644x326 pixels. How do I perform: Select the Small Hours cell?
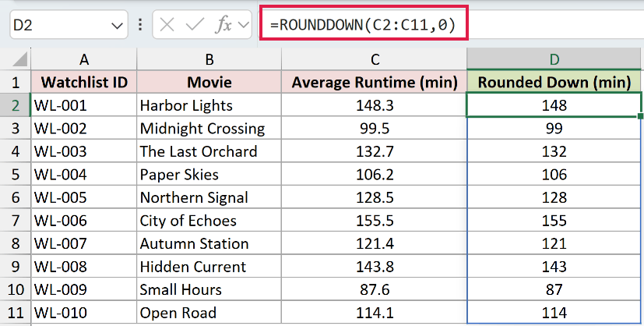209,289
